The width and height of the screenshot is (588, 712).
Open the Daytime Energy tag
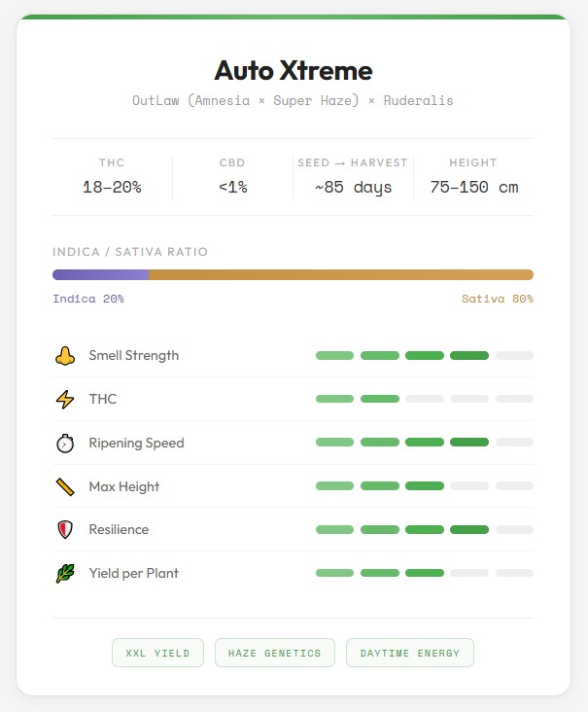coord(409,653)
